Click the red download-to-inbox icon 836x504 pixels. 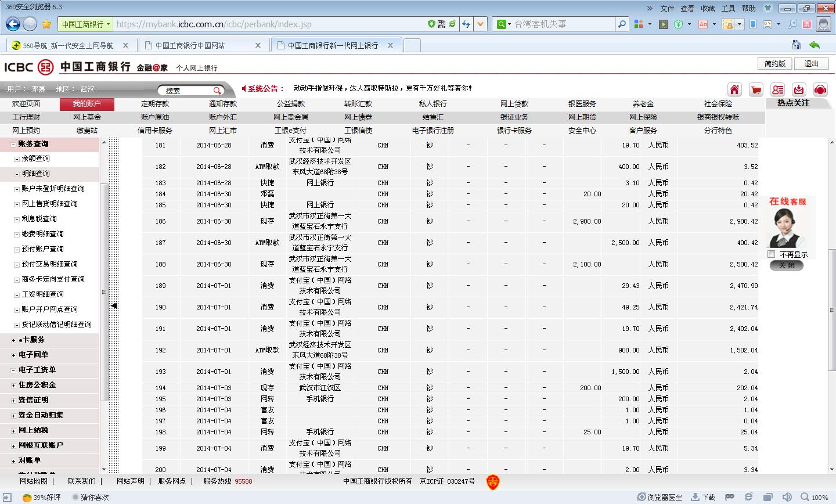point(799,89)
